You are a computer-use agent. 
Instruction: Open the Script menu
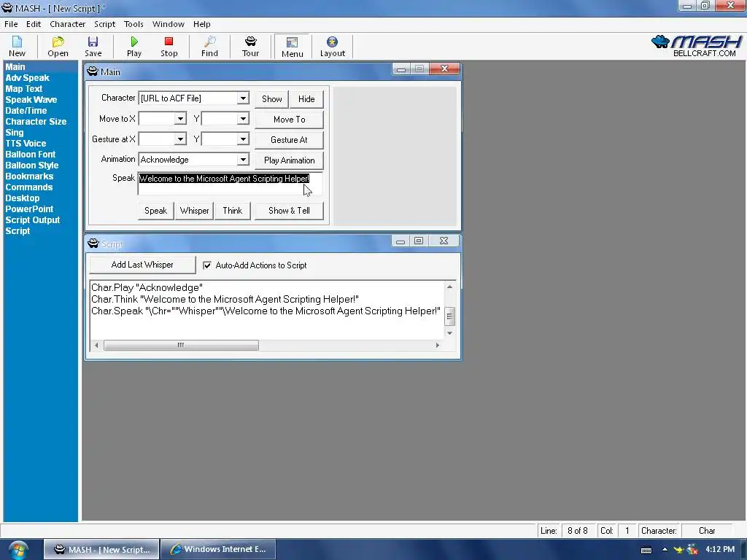coord(104,24)
